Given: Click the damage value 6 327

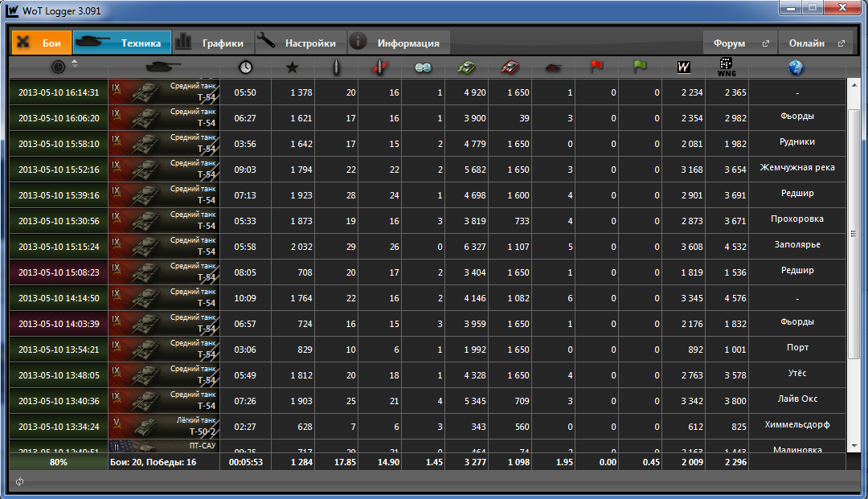Looking at the screenshot, I should pos(474,247).
